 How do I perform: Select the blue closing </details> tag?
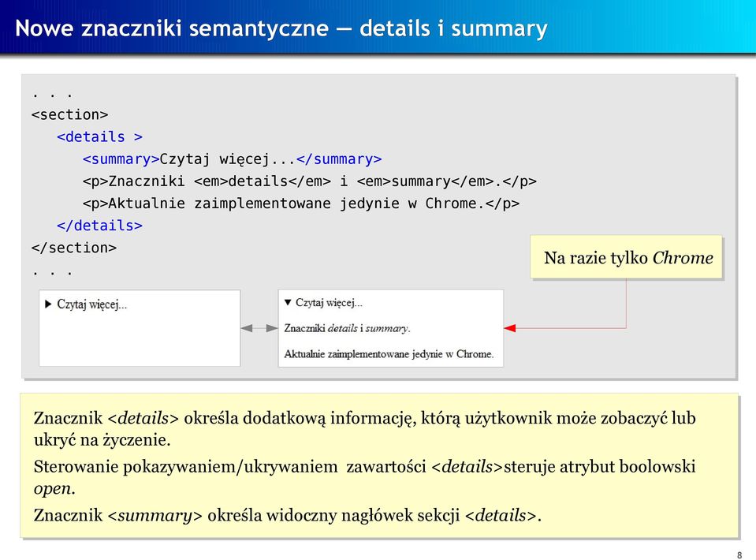click(100, 226)
